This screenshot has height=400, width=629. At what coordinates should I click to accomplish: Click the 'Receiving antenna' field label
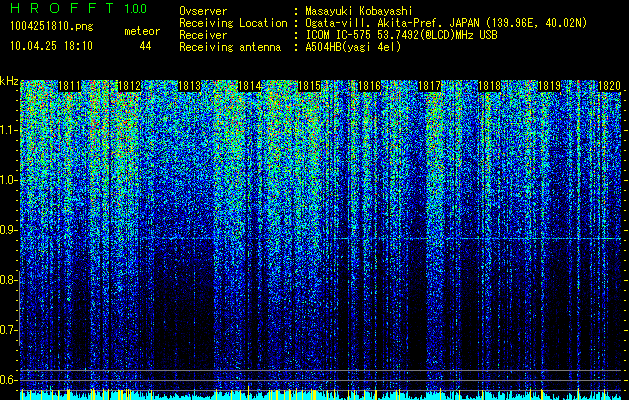click(x=230, y=47)
